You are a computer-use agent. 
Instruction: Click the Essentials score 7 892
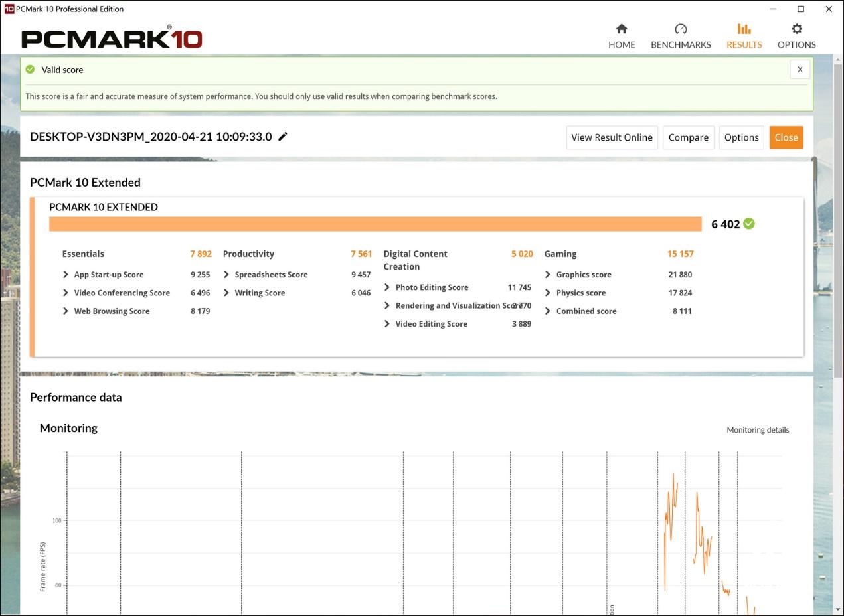coord(201,254)
